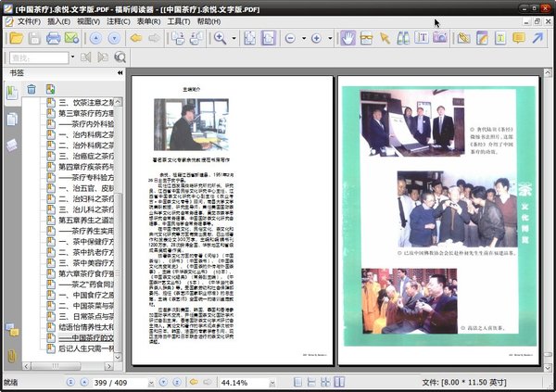Toggle the Bookmarks panel icon

coord(11,92)
